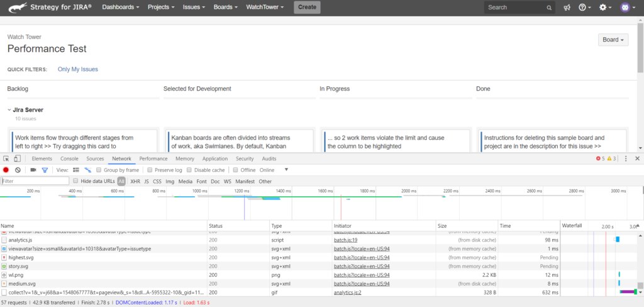Viewport: 644px width, 307px height.
Task: Click the Create button
Action: (x=307, y=7)
